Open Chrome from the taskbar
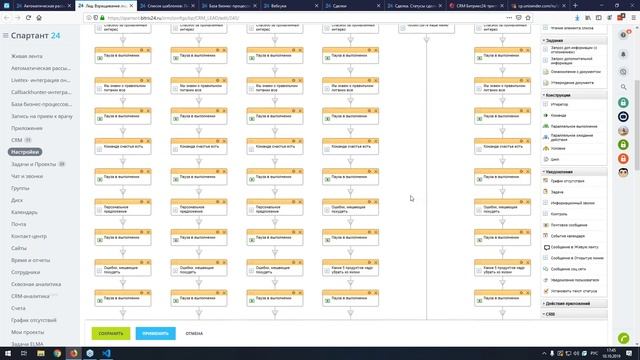The height and width of the screenshot is (360, 640). [x=57, y=353]
